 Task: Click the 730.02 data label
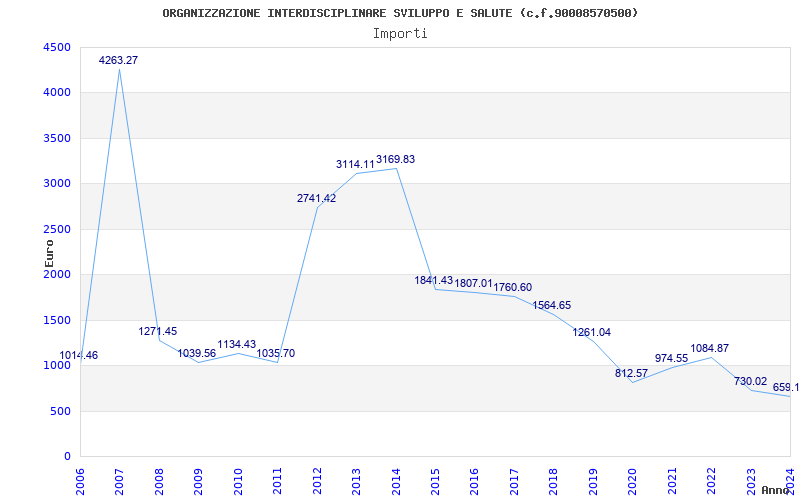click(750, 381)
